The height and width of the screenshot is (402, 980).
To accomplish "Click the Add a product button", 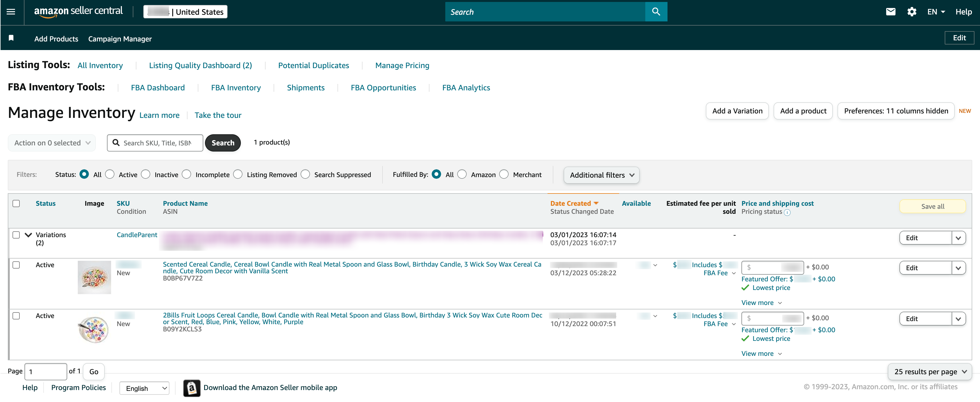I will click(x=803, y=111).
